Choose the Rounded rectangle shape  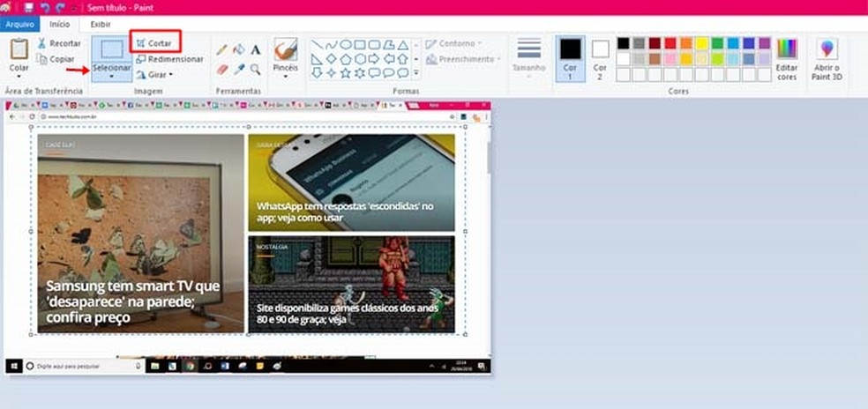pos(374,45)
